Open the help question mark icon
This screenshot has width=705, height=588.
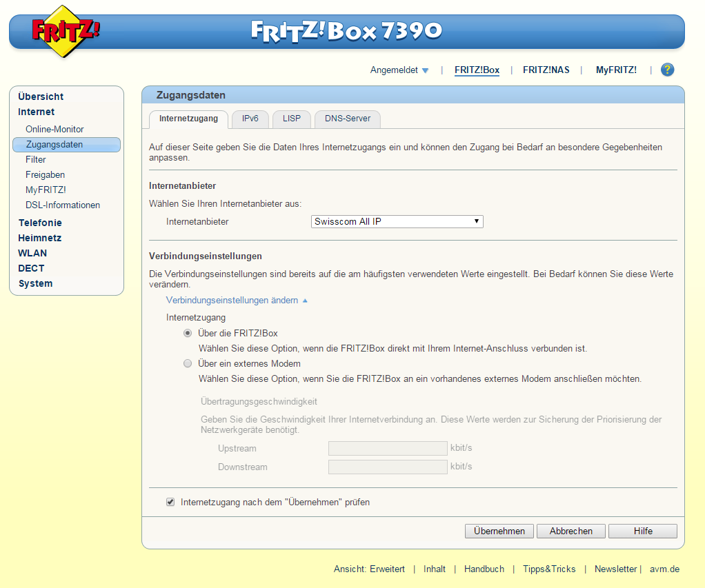[x=666, y=70]
